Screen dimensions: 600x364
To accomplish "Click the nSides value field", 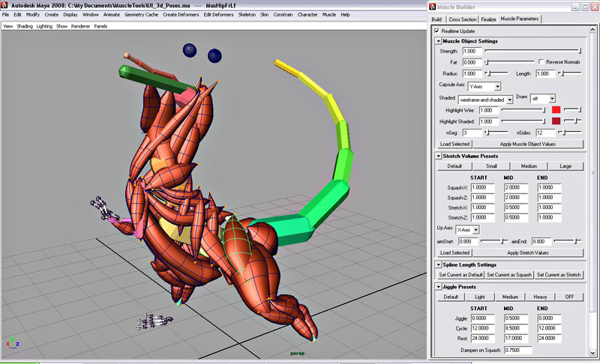I will click(546, 133).
